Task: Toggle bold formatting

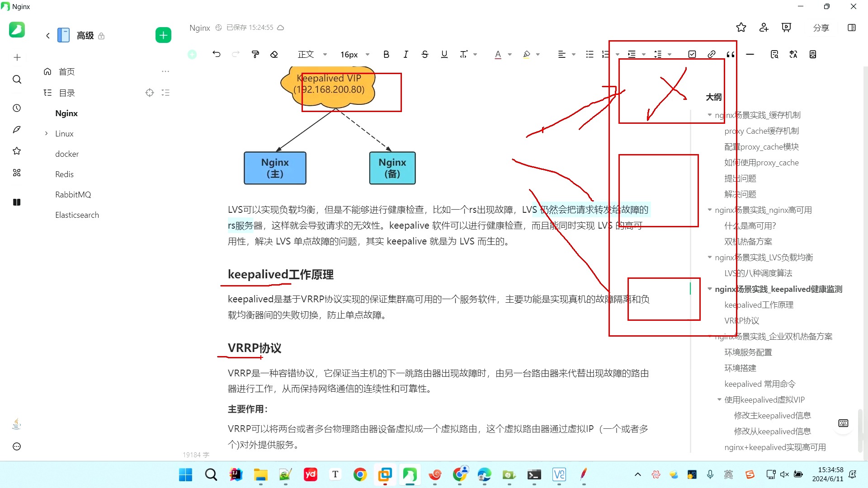Action: click(x=386, y=54)
